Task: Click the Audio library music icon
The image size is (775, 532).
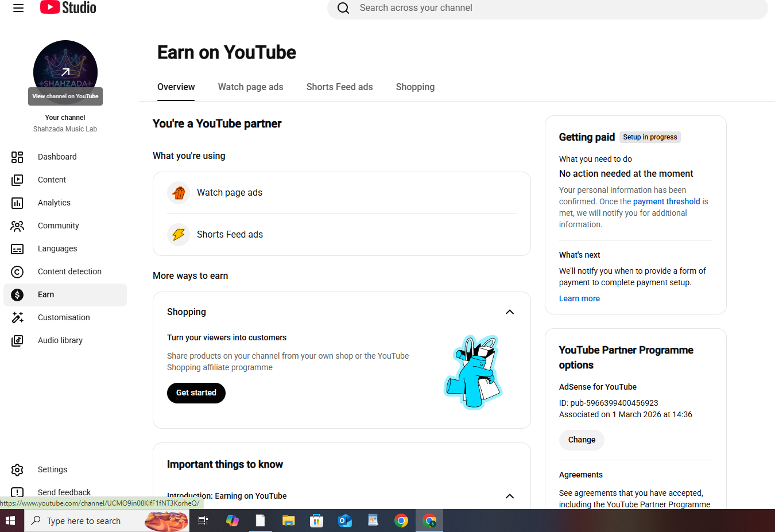Action: pyautogui.click(x=17, y=340)
